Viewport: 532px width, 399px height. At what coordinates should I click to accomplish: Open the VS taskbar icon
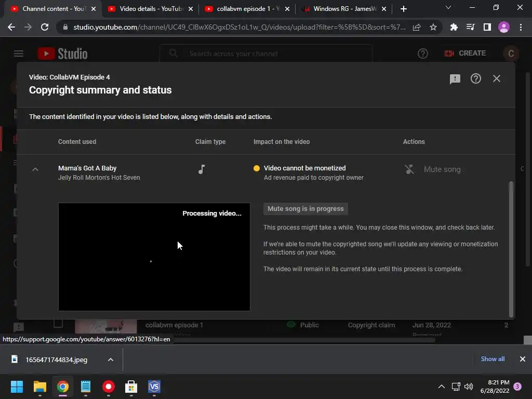[154, 387]
